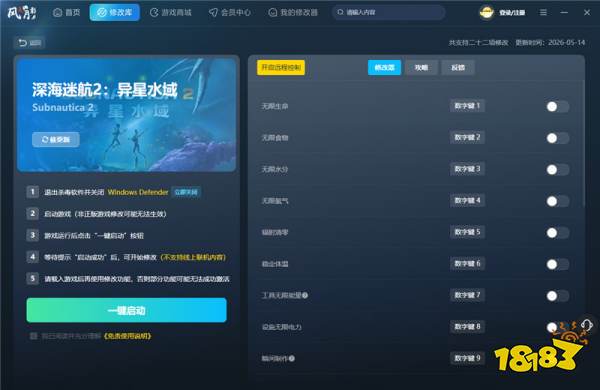This screenshot has width=600, height=390.
Task: Open the 游戏商城 game store icon
Action: pos(154,13)
